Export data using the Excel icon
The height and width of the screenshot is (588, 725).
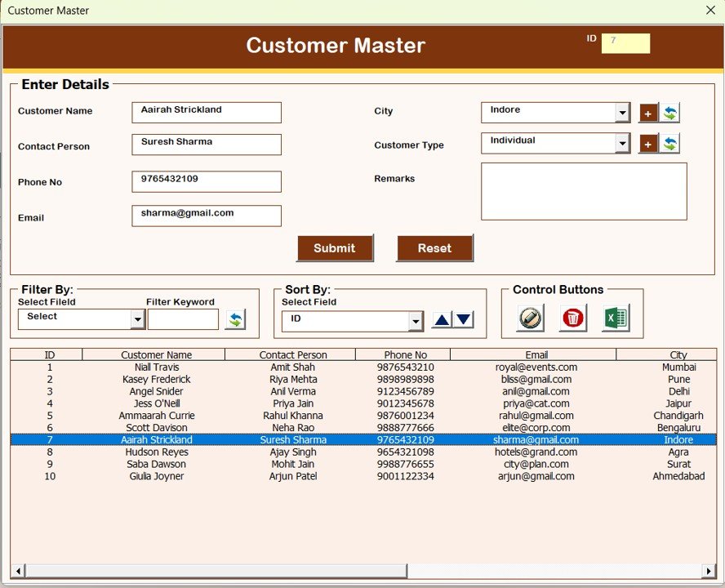(x=615, y=319)
